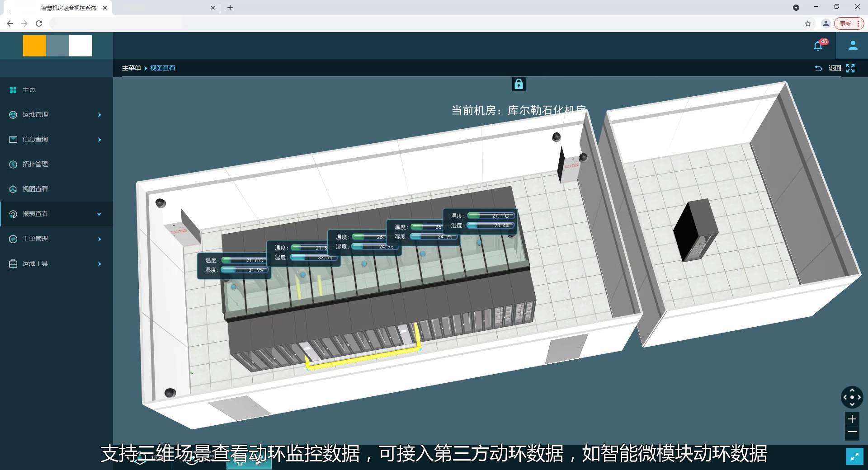Click the fullscreen expand icon near 返回
The height and width of the screenshot is (470, 868).
coord(850,68)
